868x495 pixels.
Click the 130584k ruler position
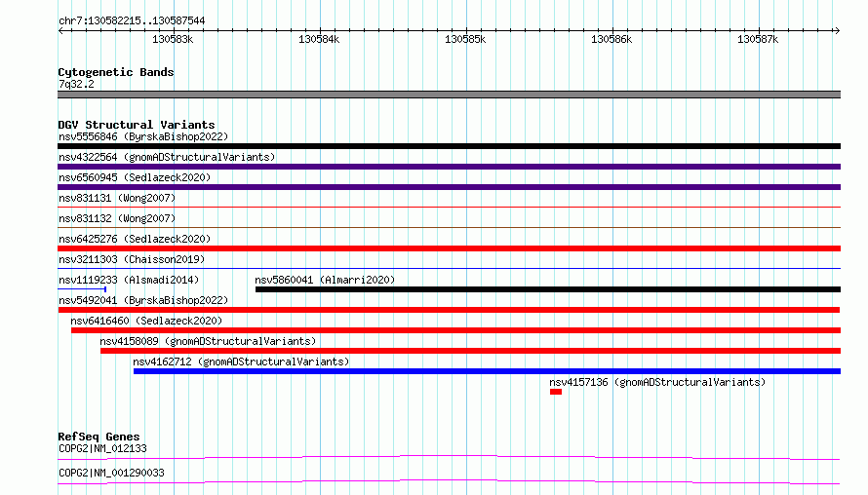[x=319, y=39]
